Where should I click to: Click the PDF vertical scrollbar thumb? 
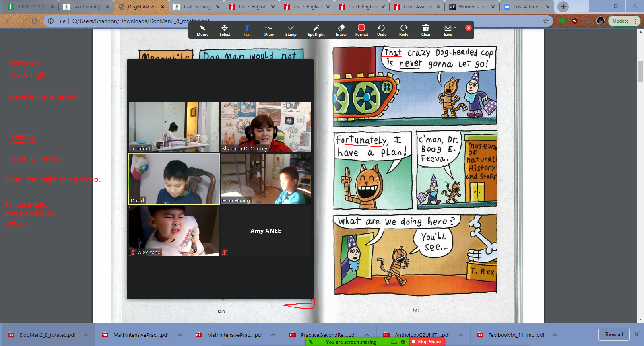(x=640, y=72)
